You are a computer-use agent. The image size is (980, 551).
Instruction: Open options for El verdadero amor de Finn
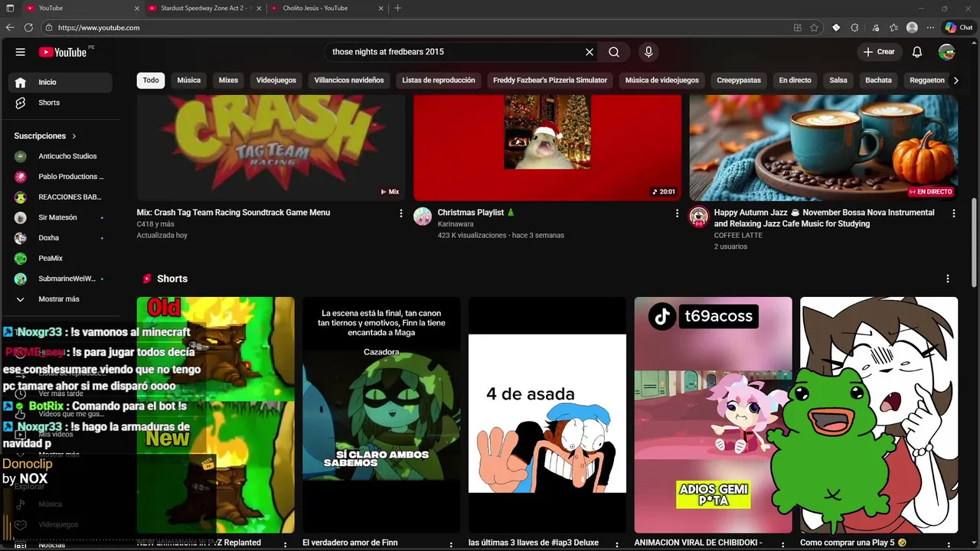pyautogui.click(x=451, y=544)
